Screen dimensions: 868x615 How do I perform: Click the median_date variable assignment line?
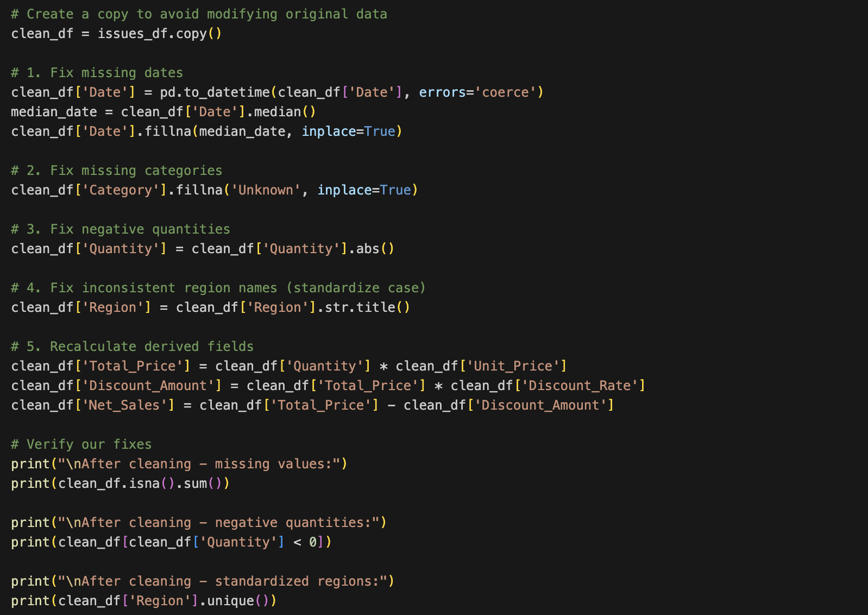pyautogui.click(x=163, y=112)
